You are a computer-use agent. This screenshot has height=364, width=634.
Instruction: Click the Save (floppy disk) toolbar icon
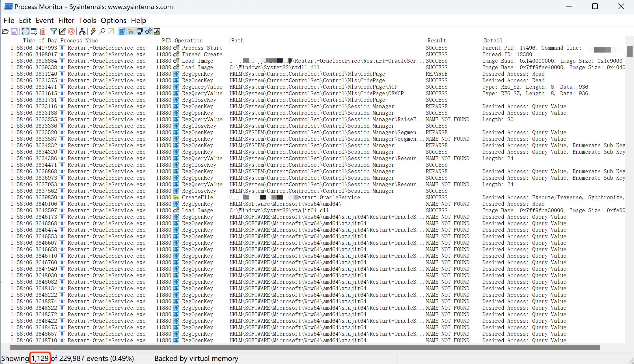[x=14, y=31]
